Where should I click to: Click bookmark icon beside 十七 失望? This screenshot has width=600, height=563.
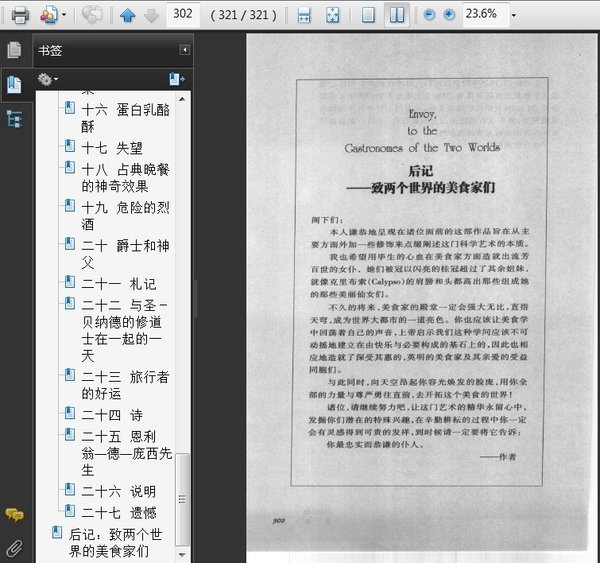point(70,146)
